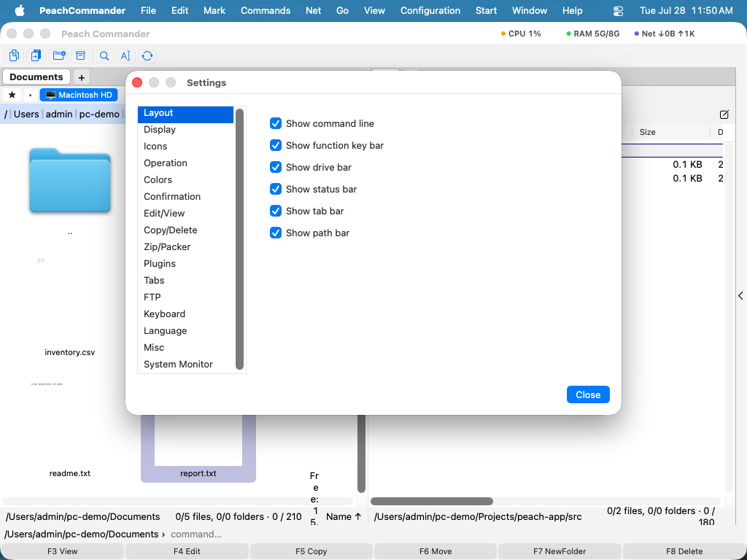Image resolution: width=747 pixels, height=560 pixels.
Task: Open Plugins settings category
Action: (186, 263)
